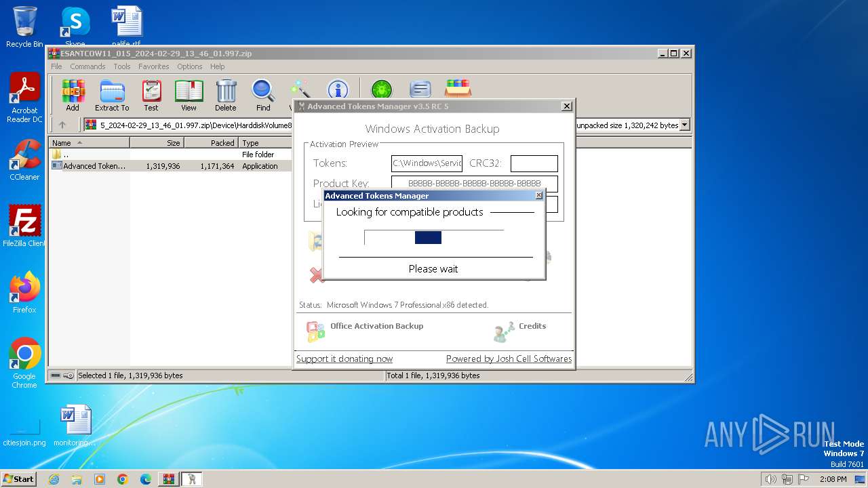The width and height of the screenshot is (868, 488).
Task: Open the Tools menu
Action: click(122, 66)
